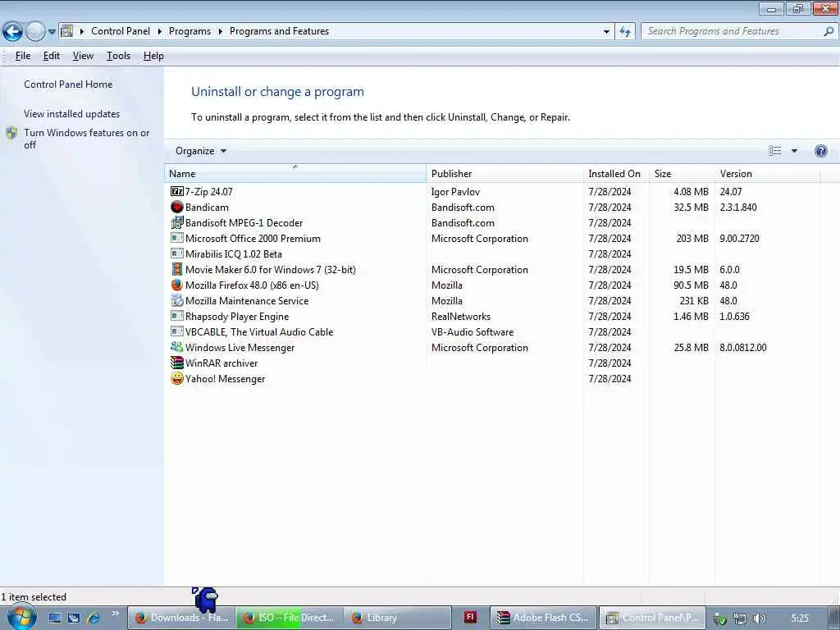Viewport: 840px width, 630px height.
Task: Click the Control Panel breadcrumb
Action: click(121, 31)
